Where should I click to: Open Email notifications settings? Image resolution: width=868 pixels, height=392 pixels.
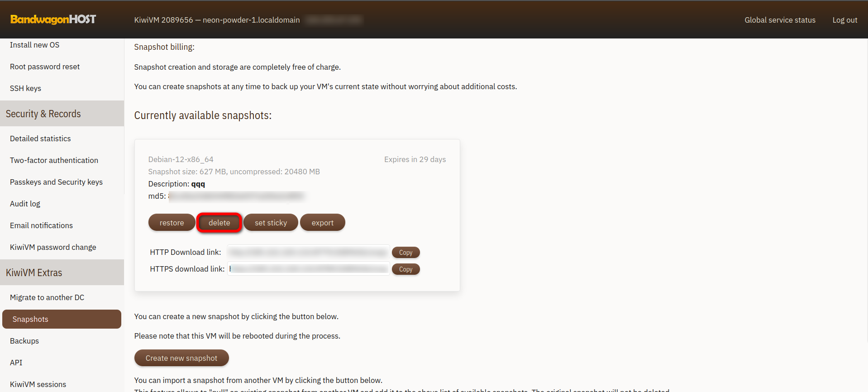pyautogui.click(x=41, y=225)
